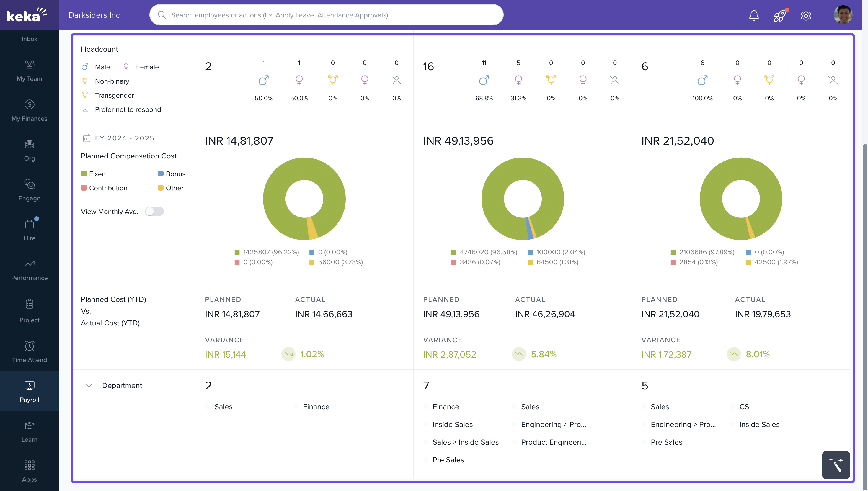Open the user profile avatar menu
The width and height of the screenshot is (868, 491).
pos(842,15)
